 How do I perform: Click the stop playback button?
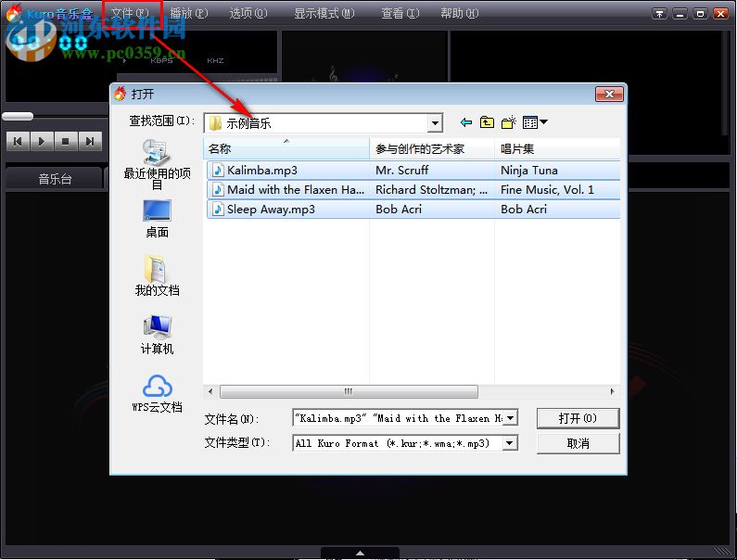(x=66, y=141)
